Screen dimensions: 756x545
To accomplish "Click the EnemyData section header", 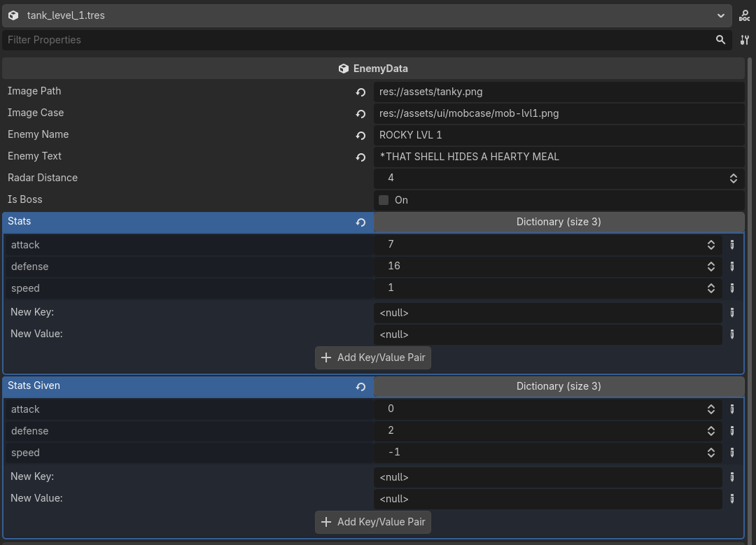I will point(373,69).
